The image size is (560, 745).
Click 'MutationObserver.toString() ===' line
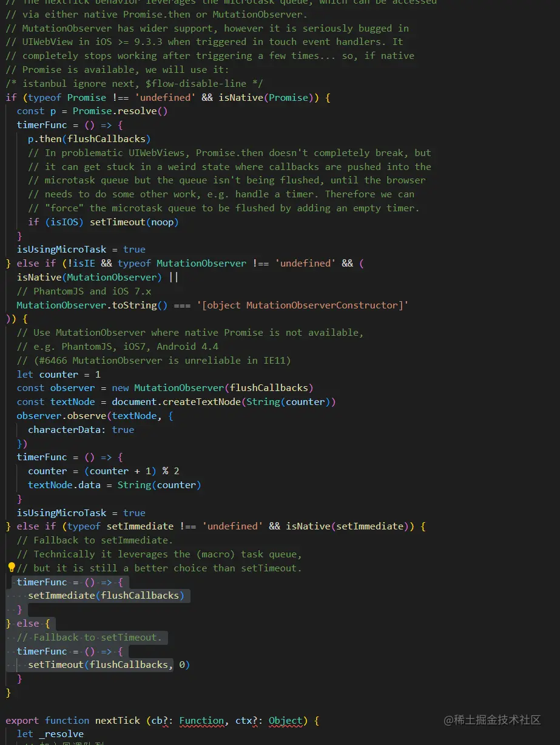[x=212, y=305]
